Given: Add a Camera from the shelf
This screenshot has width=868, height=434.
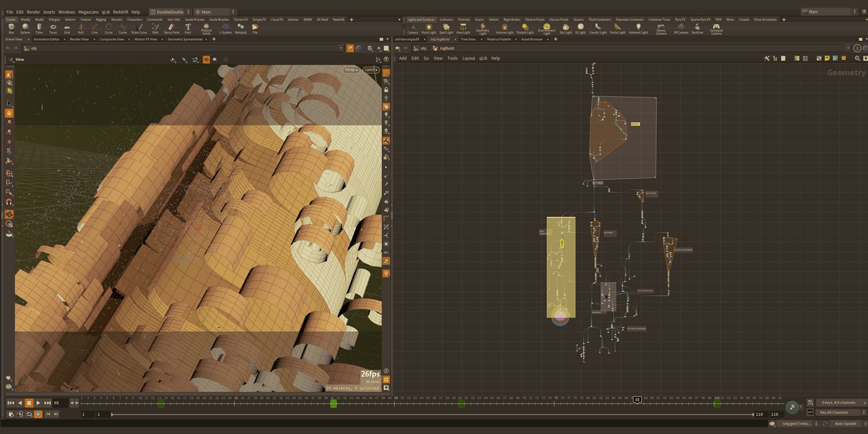Looking at the screenshot, I should point(412,29).
